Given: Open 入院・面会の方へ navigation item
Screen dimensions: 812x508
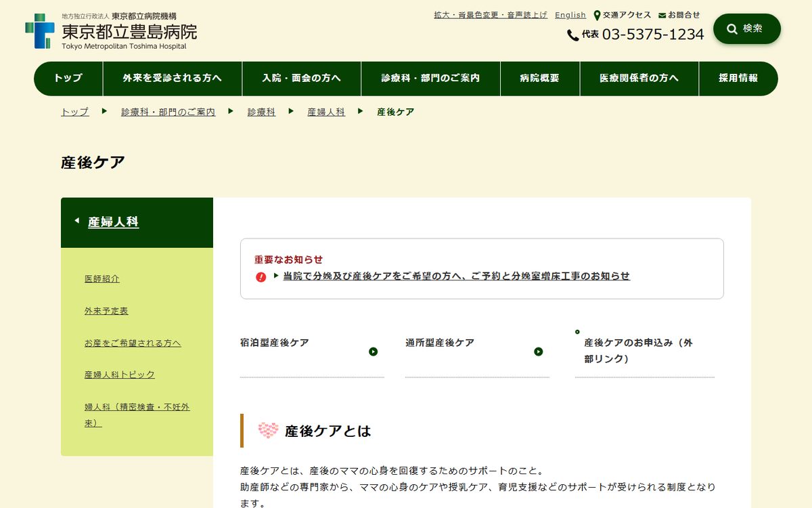Looking at the screenshot, I should tap(302, 79).
